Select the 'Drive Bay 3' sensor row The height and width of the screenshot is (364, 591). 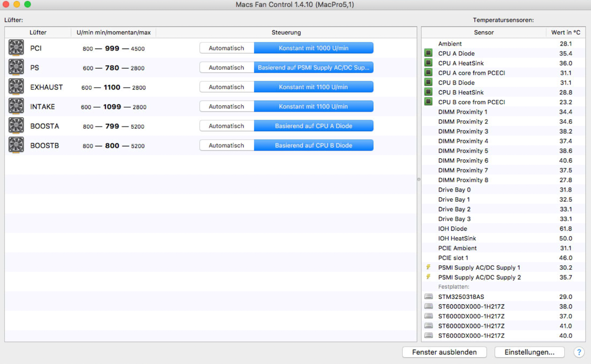(504, 219)
